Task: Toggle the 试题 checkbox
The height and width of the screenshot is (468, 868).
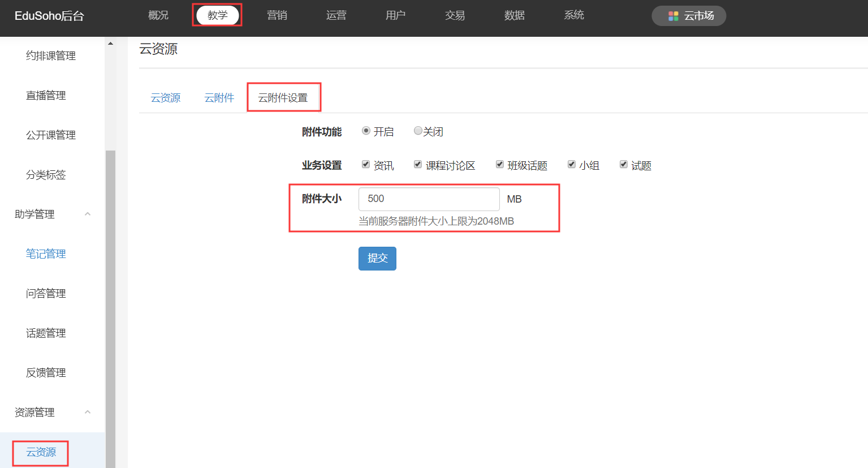Action: [624, 165]
